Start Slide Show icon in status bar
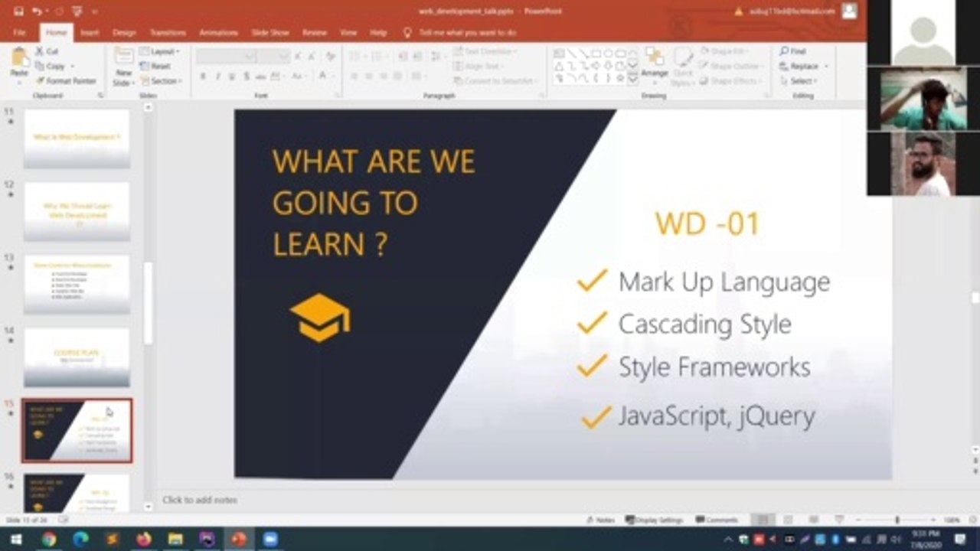The image size is (980, 551). coord(838,520)
